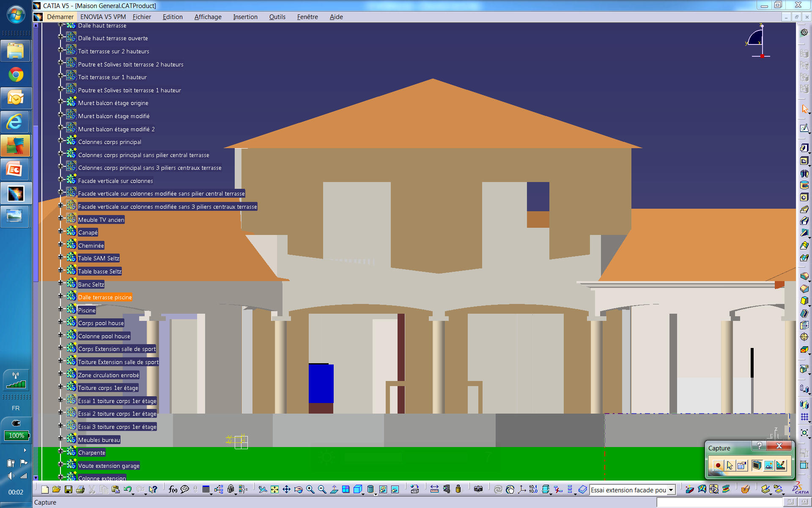
Task: Click the Measure Between ruler icon
Action: pyautogui.click(x=434, y=489)
